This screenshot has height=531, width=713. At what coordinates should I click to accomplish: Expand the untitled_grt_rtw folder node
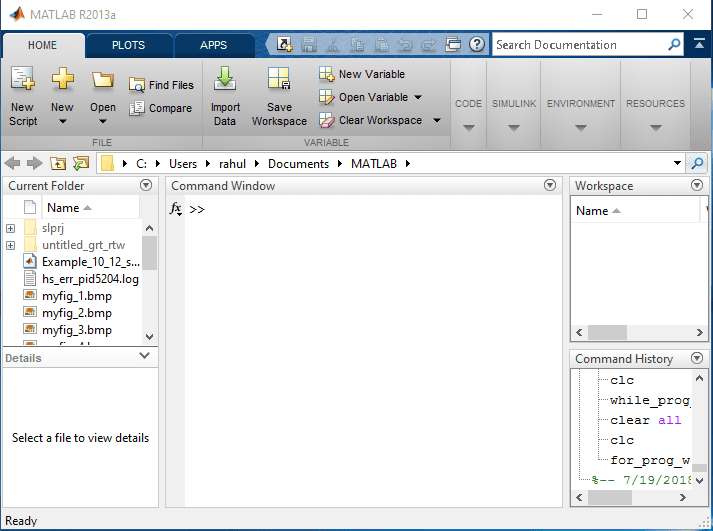pos(10,245)
